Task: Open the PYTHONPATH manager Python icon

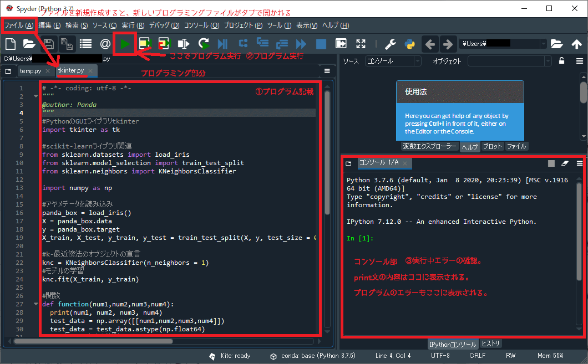Action: [x=410, y=44]
